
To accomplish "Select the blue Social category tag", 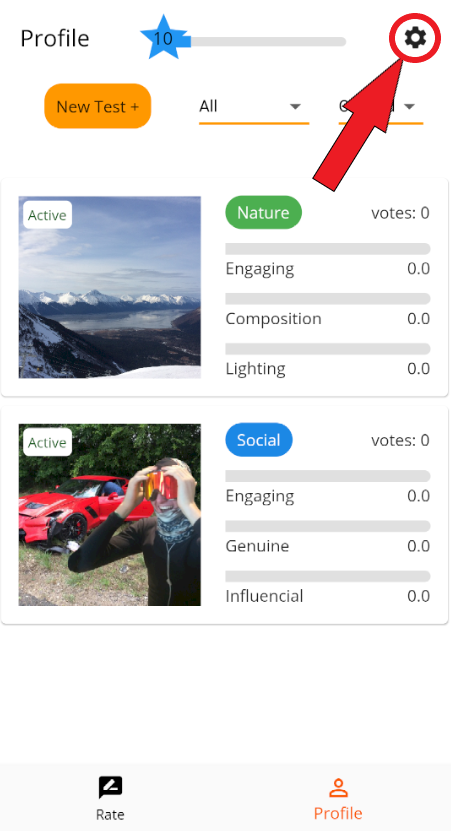I will pos(259,440).
